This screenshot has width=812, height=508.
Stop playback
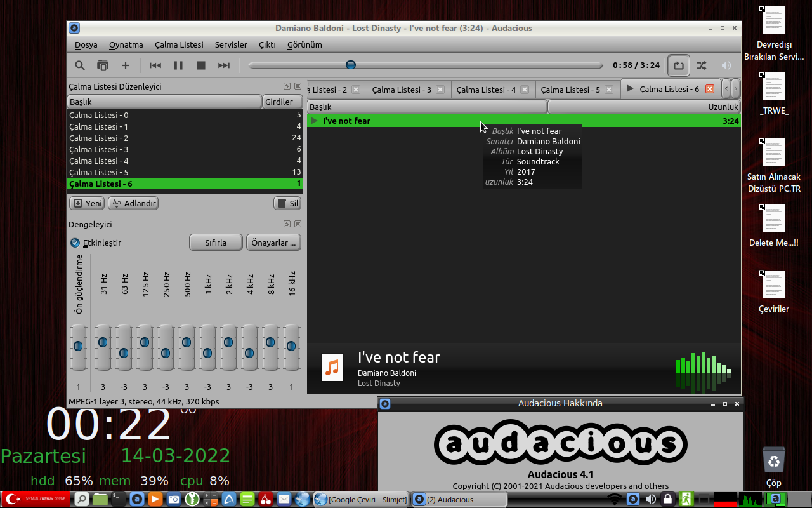coord(201,65)
